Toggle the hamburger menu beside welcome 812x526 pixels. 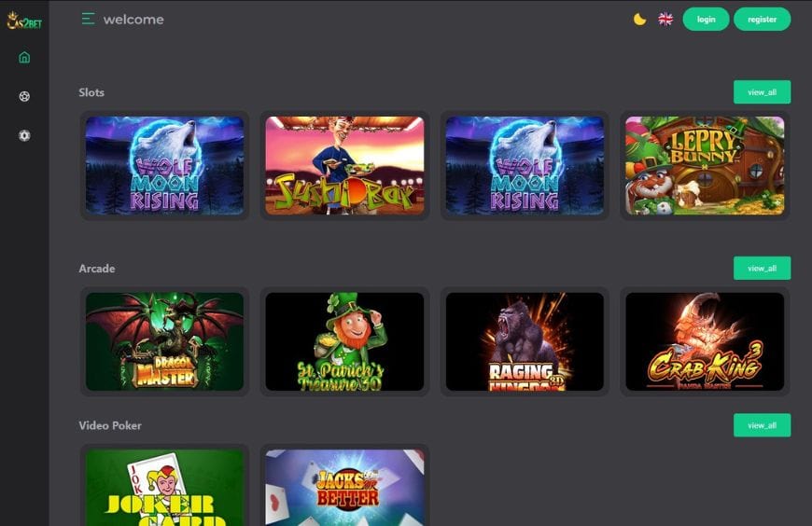point(88,20)
